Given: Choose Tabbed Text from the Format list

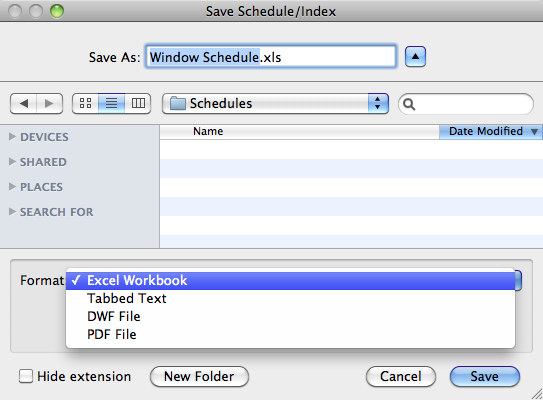Looking at the screenshot, I should [290, 299].
